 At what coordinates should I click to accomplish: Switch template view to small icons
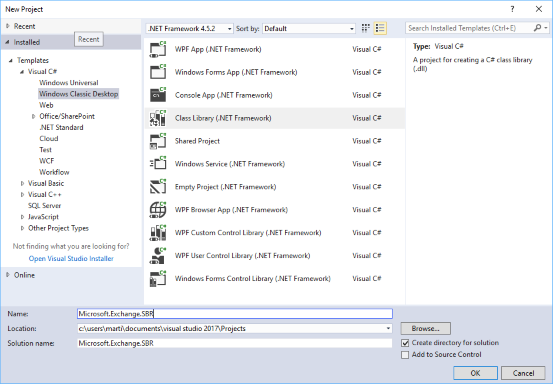366,28
